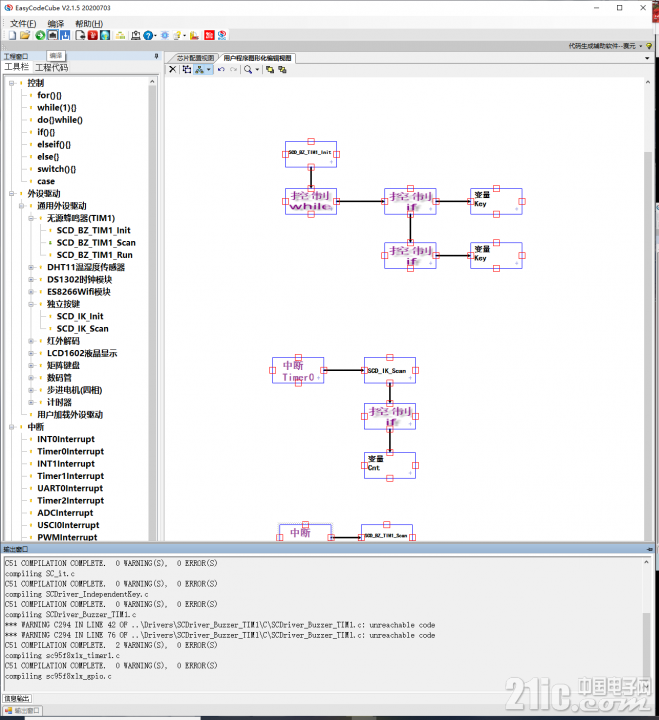Click the blue download icon

65,35
